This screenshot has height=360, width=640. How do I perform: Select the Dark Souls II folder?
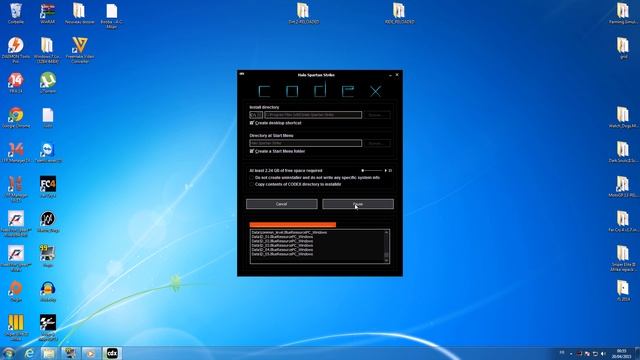[x=623, y=152]
